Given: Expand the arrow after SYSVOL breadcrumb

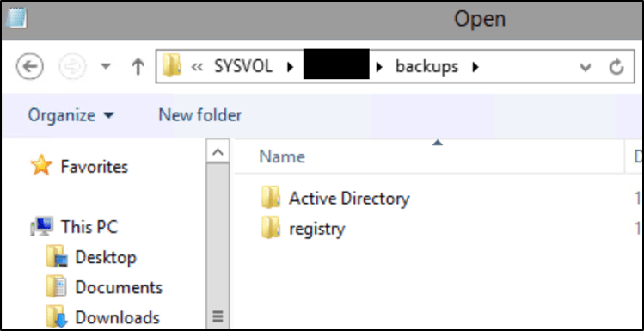Looking at the screenshot, I should click(291, 66).
